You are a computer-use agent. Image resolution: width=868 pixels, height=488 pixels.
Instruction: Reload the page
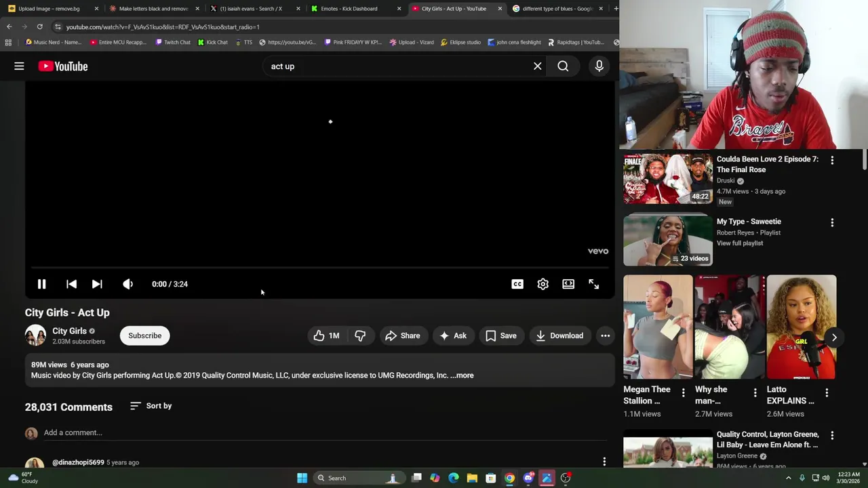39,26
